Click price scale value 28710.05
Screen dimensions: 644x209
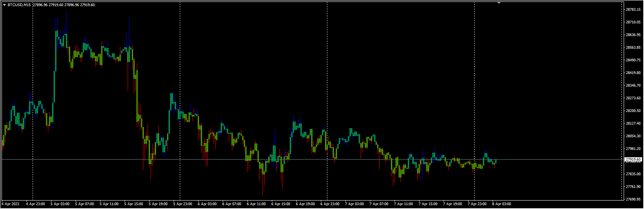(x=633, y=22)
